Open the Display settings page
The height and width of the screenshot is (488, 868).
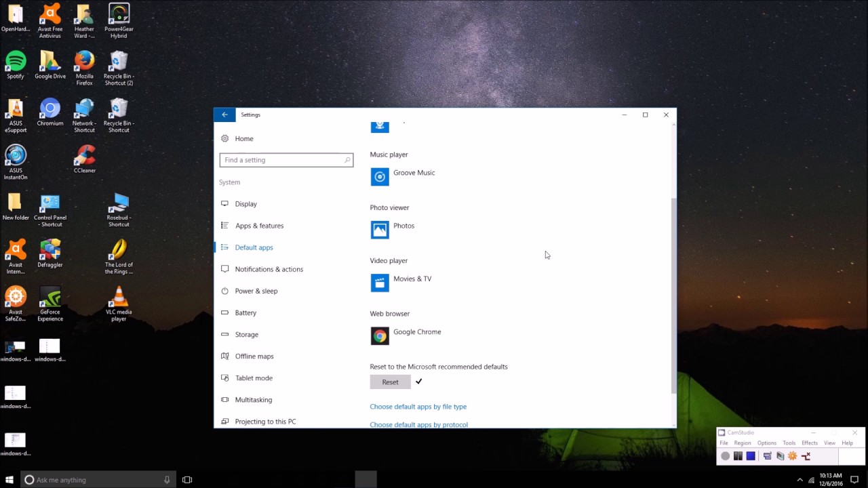click(x=245, y=204)
